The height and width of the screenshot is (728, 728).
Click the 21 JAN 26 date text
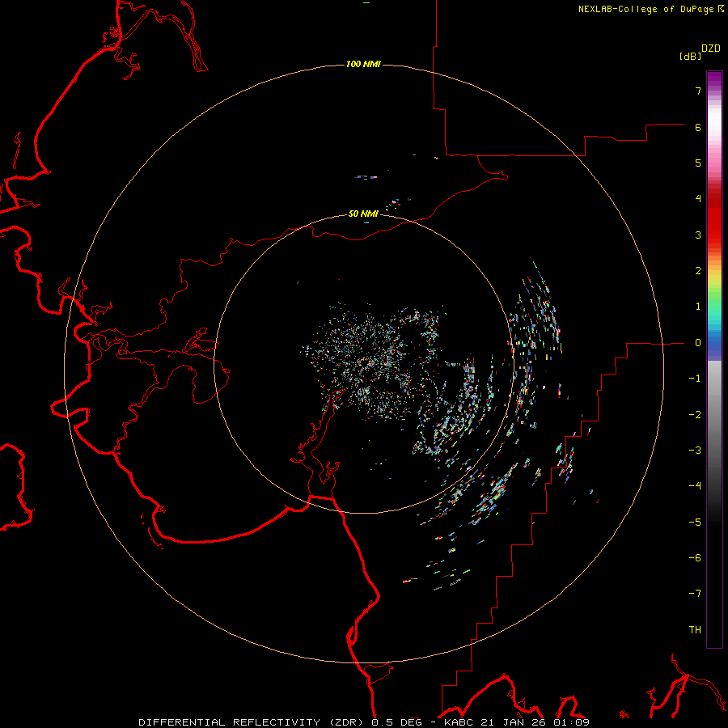[513, 722]
